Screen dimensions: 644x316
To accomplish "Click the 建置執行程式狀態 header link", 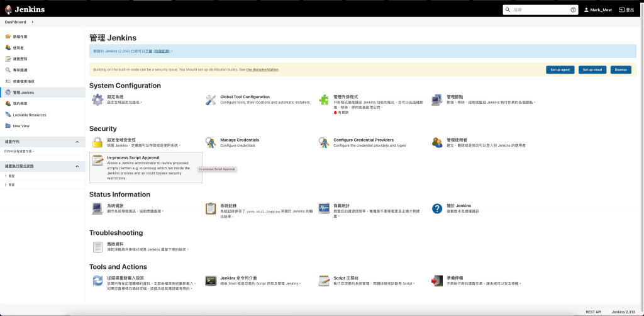I will pos(19,166).
